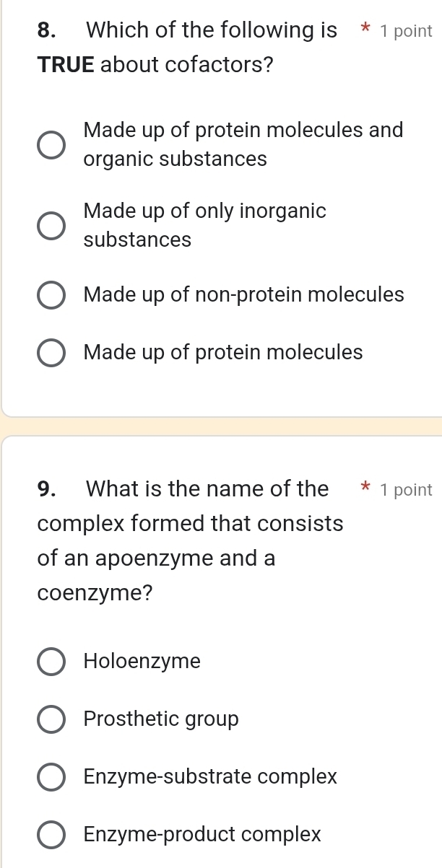Click the radio circle beside "Made up of non-protein molecules"
Viewport: 442px width, 868px height.
[51, 294]
